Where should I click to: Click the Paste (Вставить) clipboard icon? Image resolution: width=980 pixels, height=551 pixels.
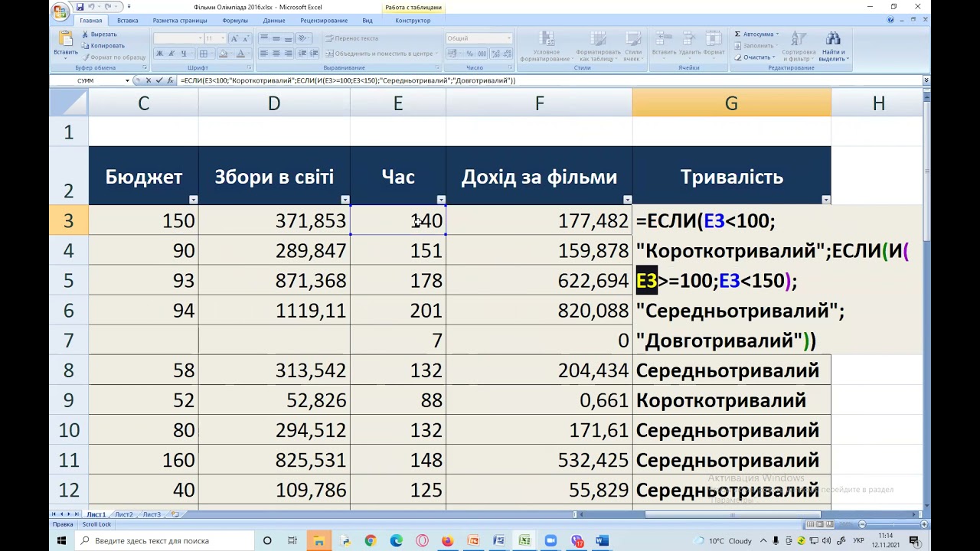coord(65,38)
